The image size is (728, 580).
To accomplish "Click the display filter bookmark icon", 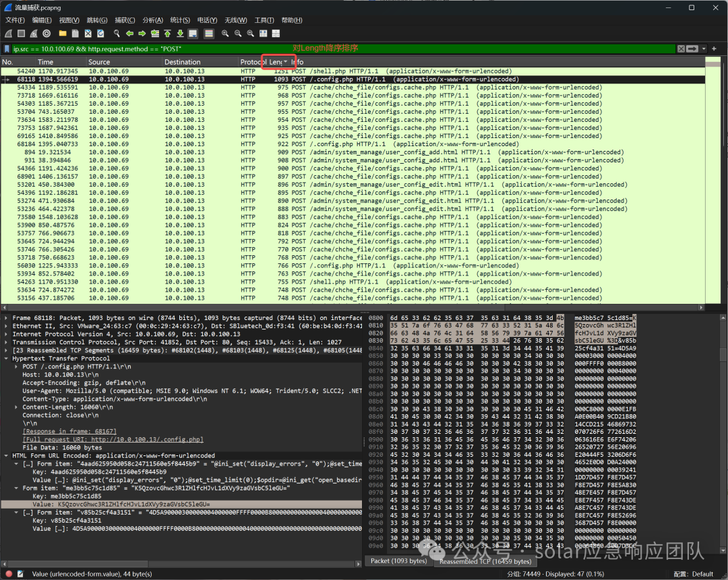I will click(x=7, y=49).
